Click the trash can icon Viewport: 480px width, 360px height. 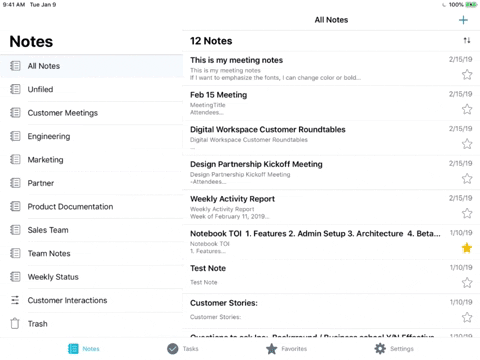[x=15, y=324]
